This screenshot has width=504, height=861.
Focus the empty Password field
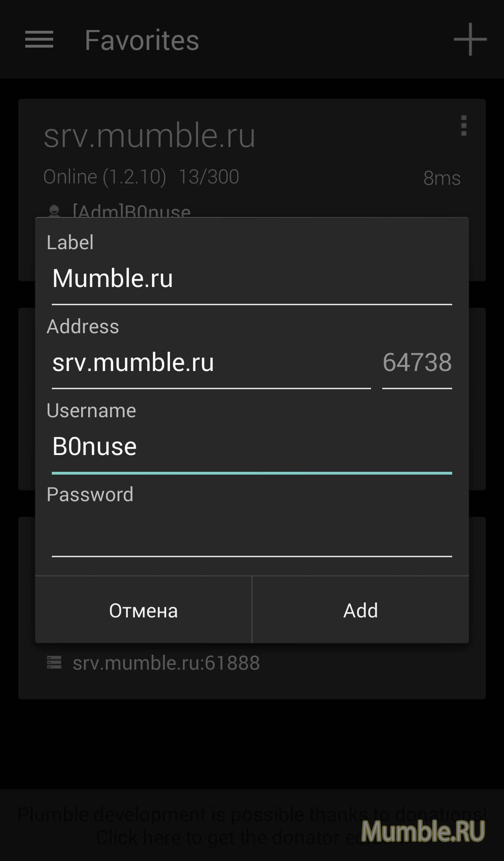pyautogui.click(x=252, y=531)
